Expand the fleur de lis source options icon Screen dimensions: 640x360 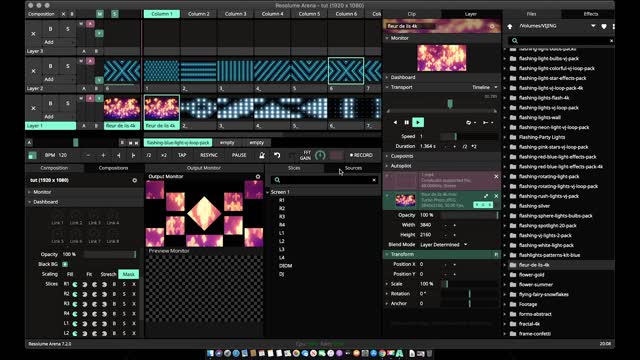[486, 196]
